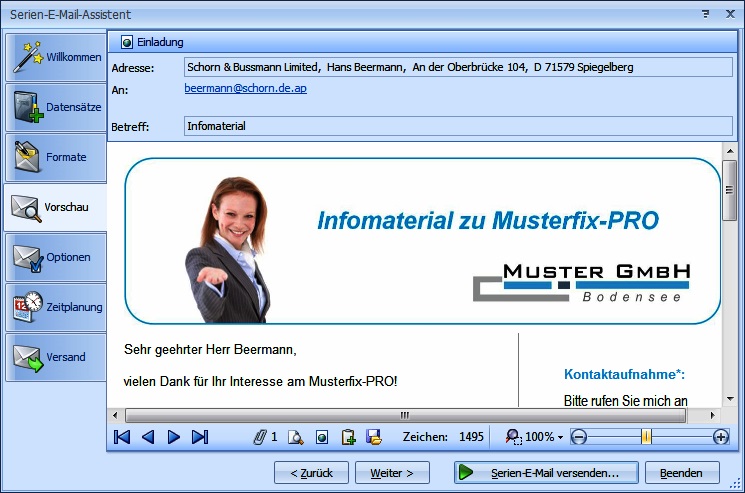Open the Versand step

point(56,357)
